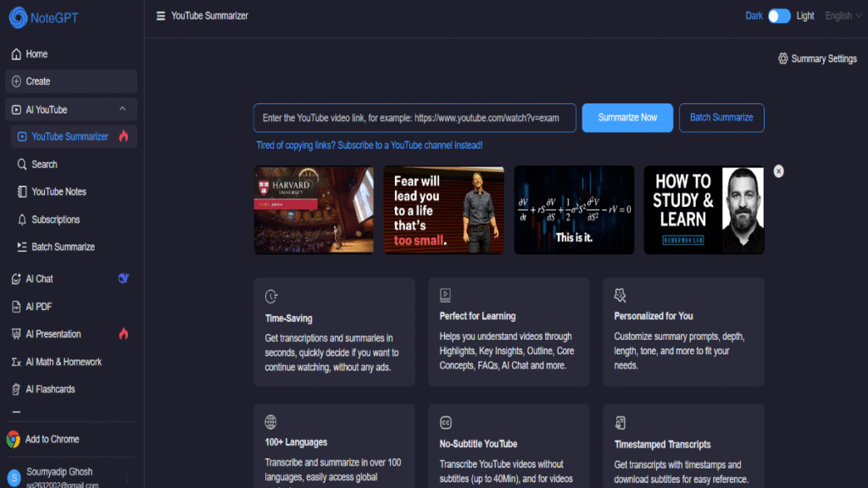This screenshot has width=868, height=488.
Task: Open account options dots beside Soumyadip Ghosh
Action: (127, 478)
